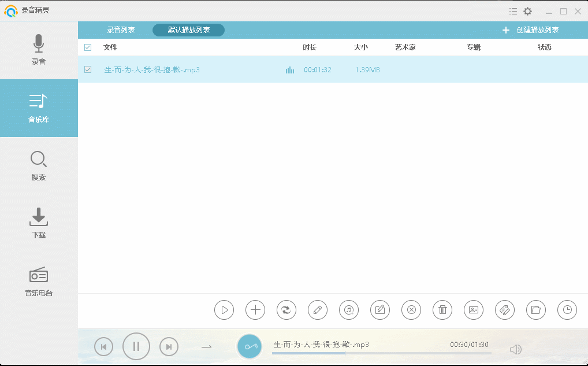Click the convert arrows toolbar icon
The height and width of the screenshot is (366, 588).
tap(286, 310)
